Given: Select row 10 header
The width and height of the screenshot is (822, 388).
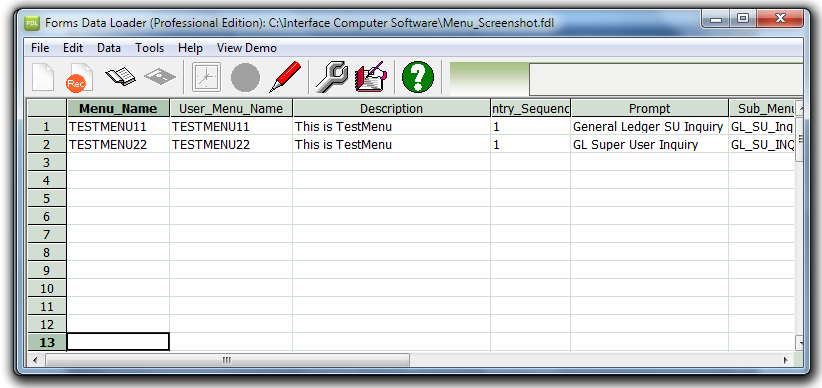Looking at the screenshot, I should [x=47, y=288].
